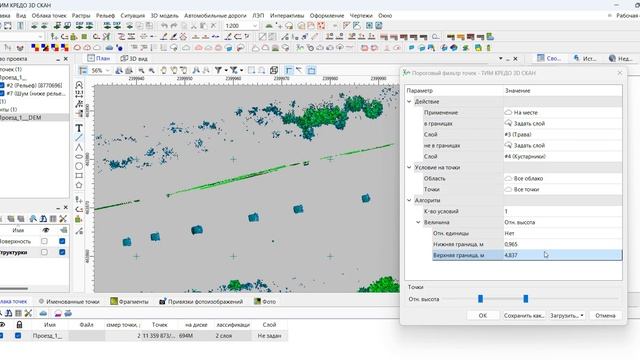Viewport: 640px width, 360px height.
Task: Click the '12.1' label icon in vertical toolbar
Action: coord(79,94)
